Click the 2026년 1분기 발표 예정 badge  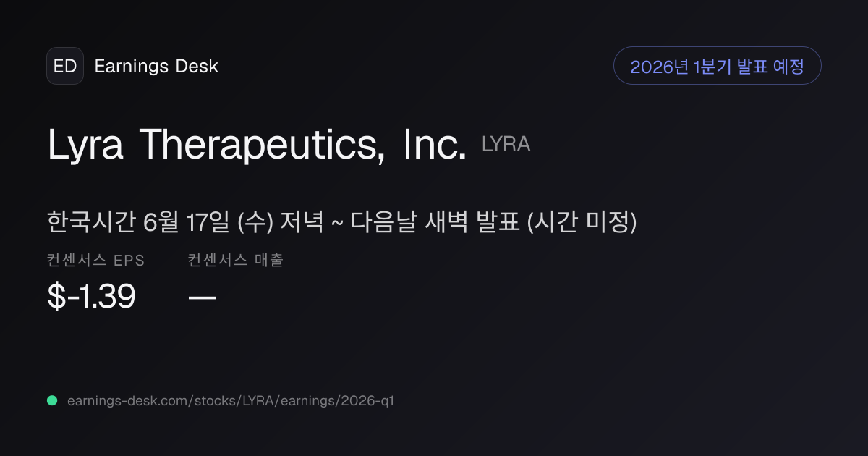click(x=717, y=66)
